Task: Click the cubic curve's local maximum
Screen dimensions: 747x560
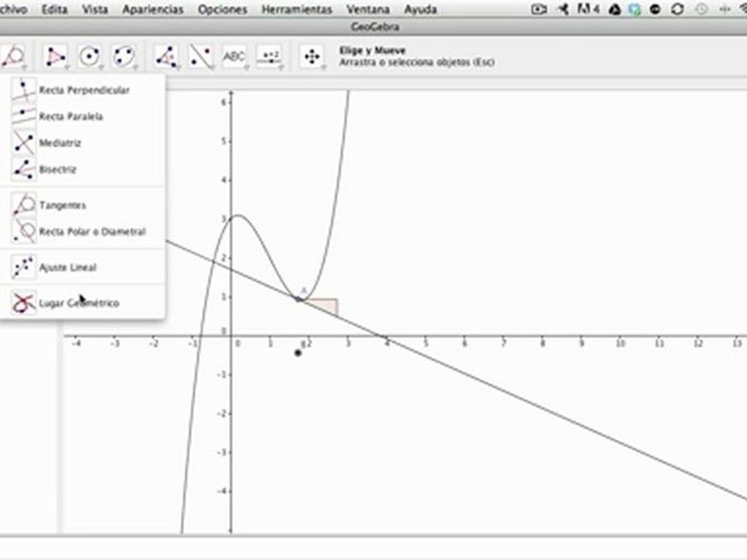Action: click(238, 216)
